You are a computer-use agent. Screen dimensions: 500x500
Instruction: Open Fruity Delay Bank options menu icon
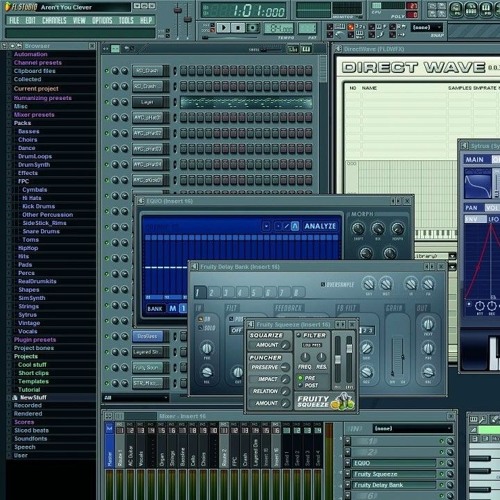194,266
